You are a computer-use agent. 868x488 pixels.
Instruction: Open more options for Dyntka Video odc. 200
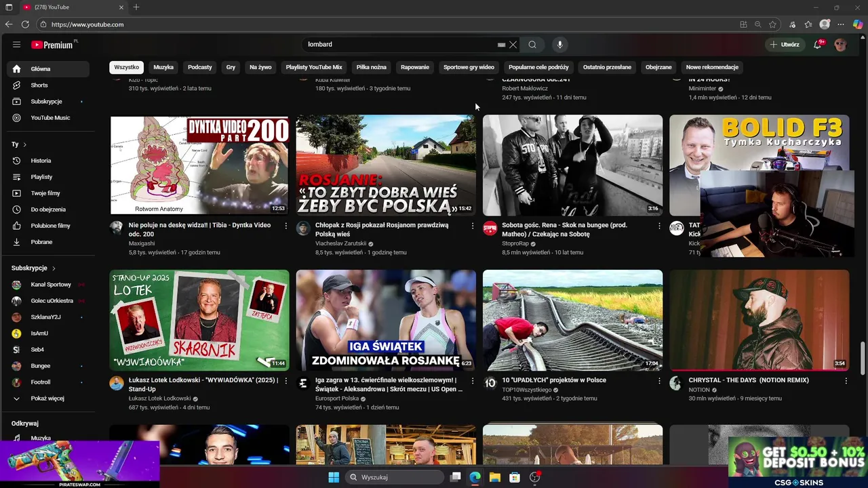pyautogui.click(x=286, y=226)
